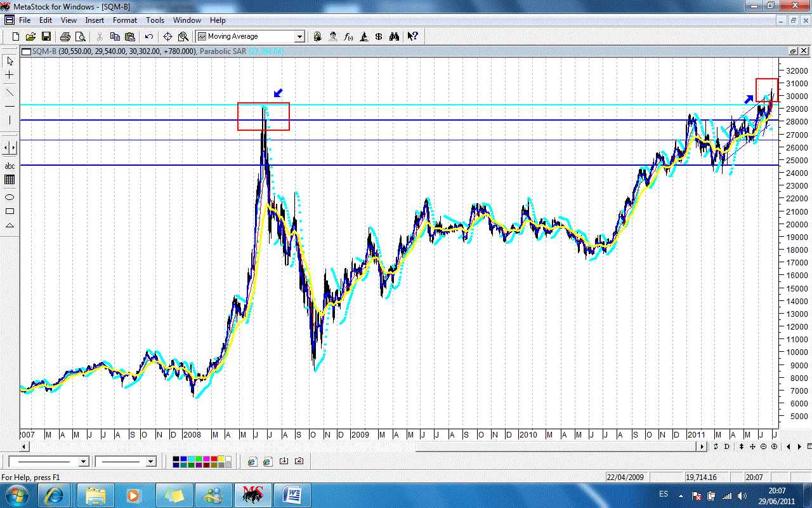Select the trendline drawing tool
The height and width of the screenshot is (508, 812).
coord(10,92)
